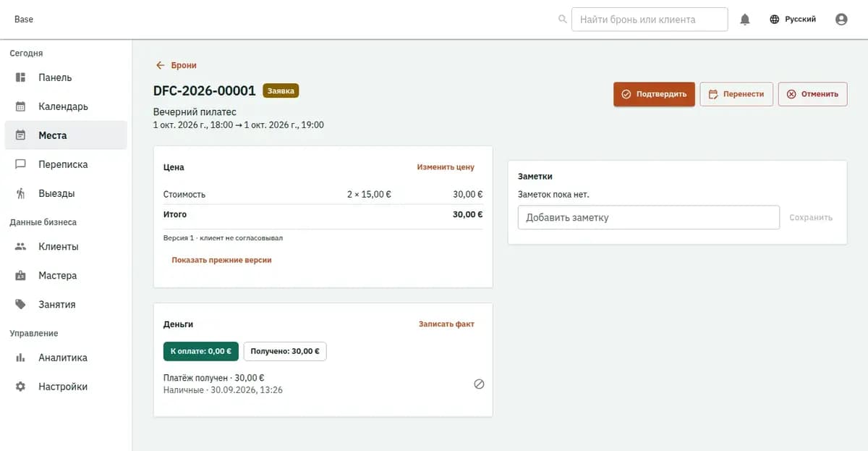Focus the Найти бронь или клиента search field
868x451 pixels.
point(650,20)
